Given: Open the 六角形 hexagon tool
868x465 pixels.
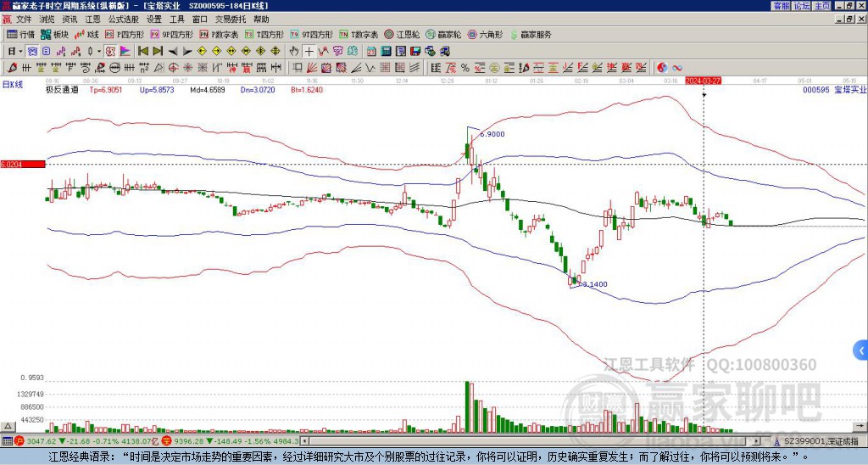Looking at the screenshot, I should click(486, 34).
